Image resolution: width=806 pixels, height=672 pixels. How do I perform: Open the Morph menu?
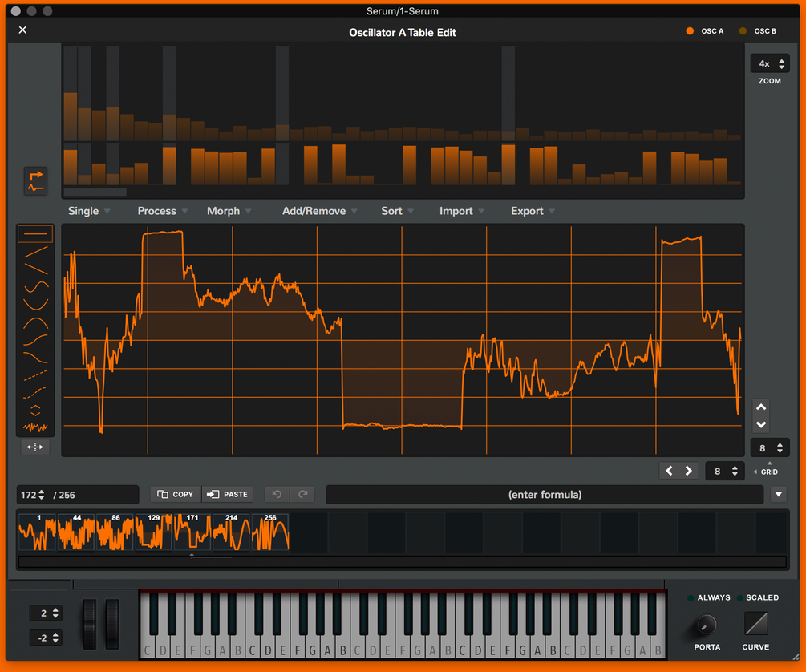point(229,211)
